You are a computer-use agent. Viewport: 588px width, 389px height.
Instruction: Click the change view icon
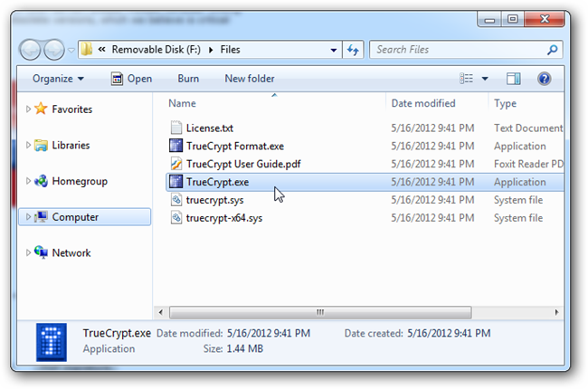(x=466, y=79)
